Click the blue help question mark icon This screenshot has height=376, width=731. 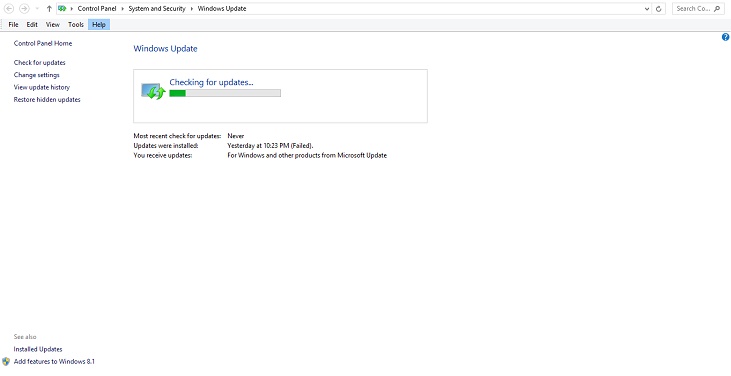[x=725, y=37]
